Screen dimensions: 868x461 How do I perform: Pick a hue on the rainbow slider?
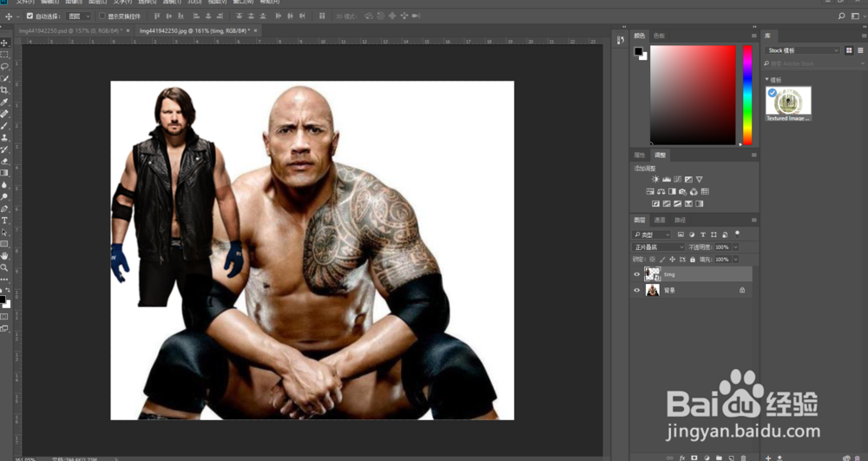point(747,95)
